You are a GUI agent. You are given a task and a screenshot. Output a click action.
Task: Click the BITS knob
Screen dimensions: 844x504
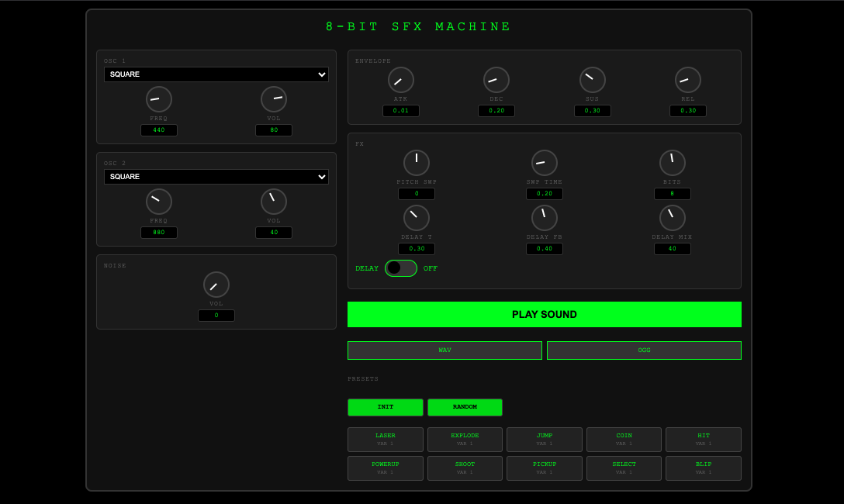(673, 163)
